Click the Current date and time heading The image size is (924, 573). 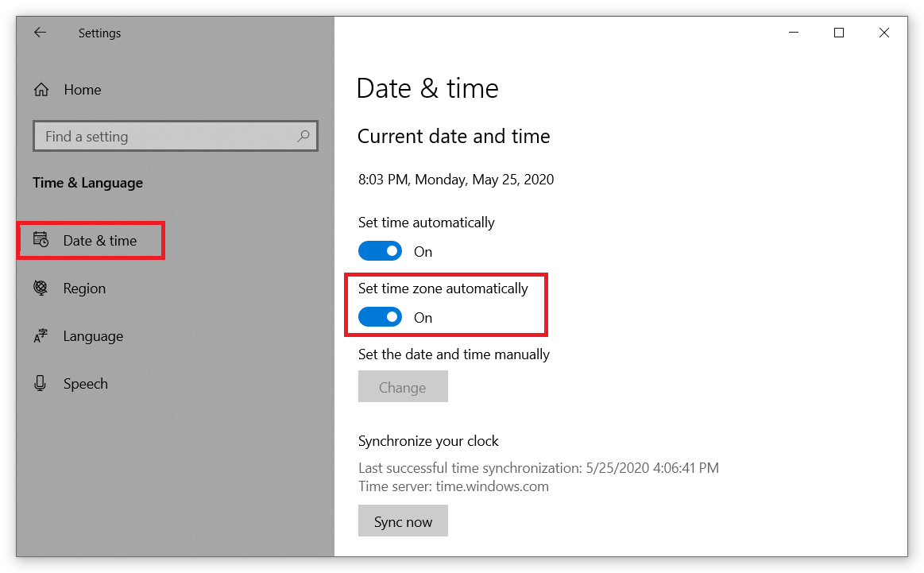[454, 136]
